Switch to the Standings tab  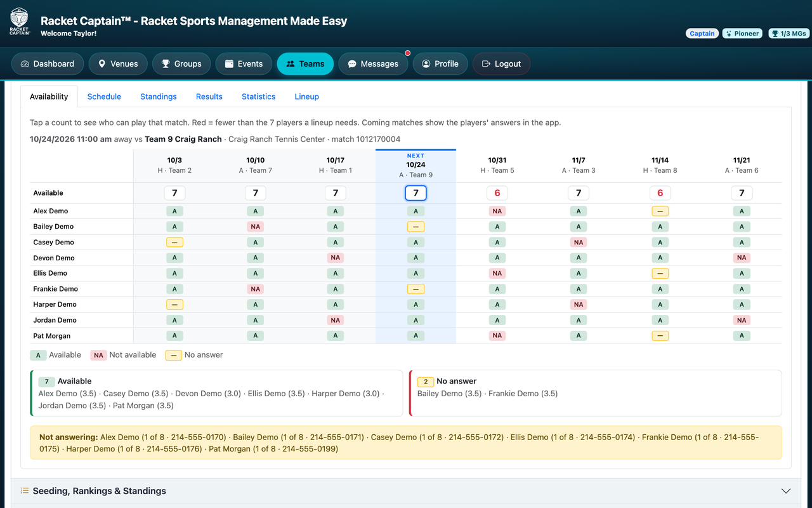coord(159,97)
